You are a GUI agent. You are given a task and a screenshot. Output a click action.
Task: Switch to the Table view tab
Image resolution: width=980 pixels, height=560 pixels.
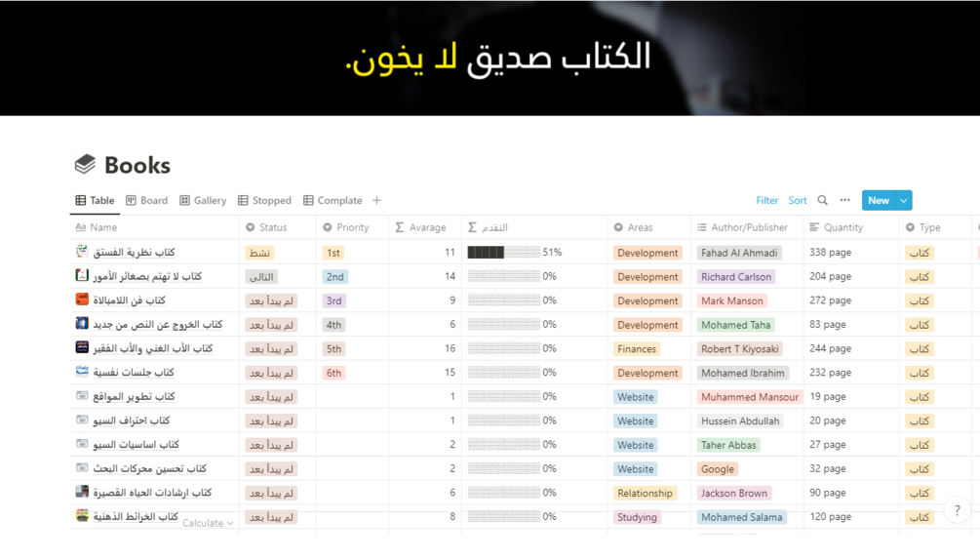click(x=95, y=200)
